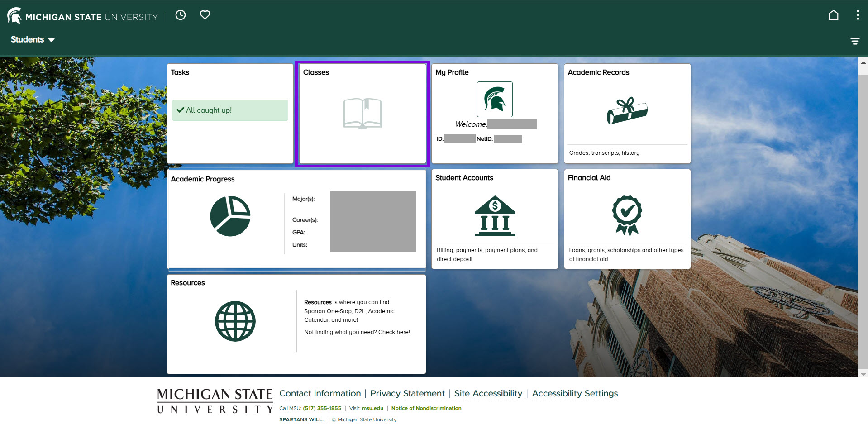868x429 pixels.
Task: Open the three-dot actions menu
Action: point(857,15)
